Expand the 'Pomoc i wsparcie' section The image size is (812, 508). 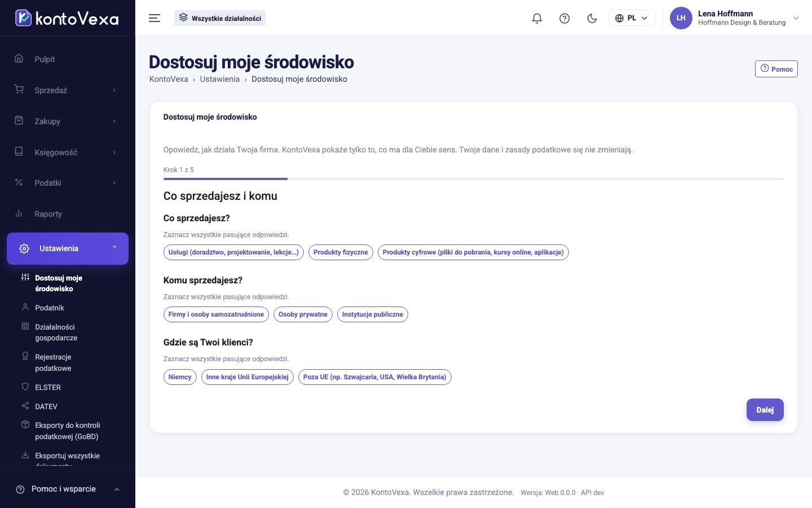(67, 489)
